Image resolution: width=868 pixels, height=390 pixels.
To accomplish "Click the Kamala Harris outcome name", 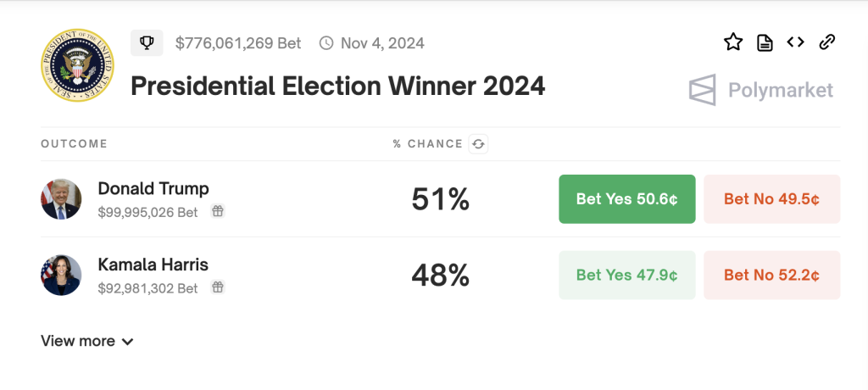I will (153, 265).
